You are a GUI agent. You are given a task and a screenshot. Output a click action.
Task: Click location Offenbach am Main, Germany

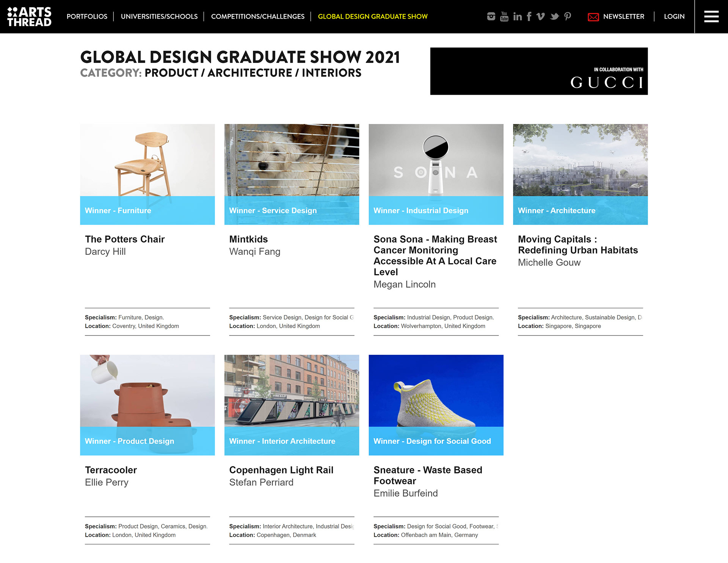[x=439, y=535]
